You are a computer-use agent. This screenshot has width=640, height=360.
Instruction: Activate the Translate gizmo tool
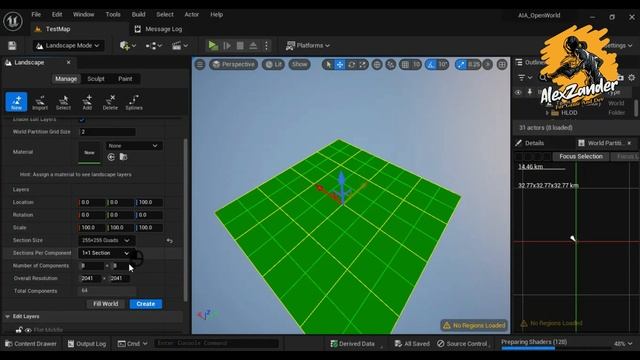(340, 64)
